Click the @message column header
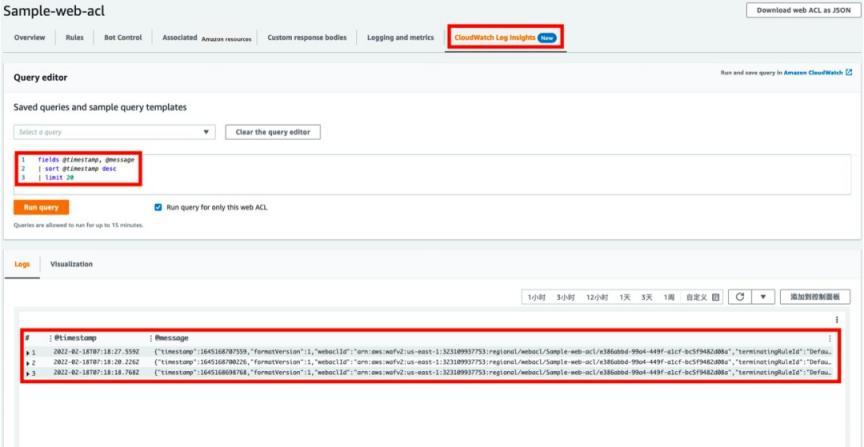Viewport: 864px width, 447px height. [x=171, y=338]
